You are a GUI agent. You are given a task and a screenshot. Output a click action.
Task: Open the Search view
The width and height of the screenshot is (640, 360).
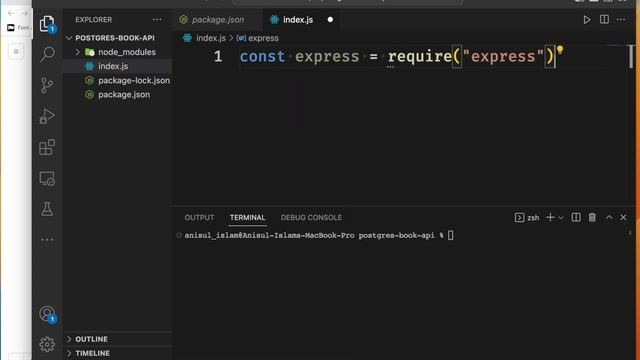click(x=47, y=54)
